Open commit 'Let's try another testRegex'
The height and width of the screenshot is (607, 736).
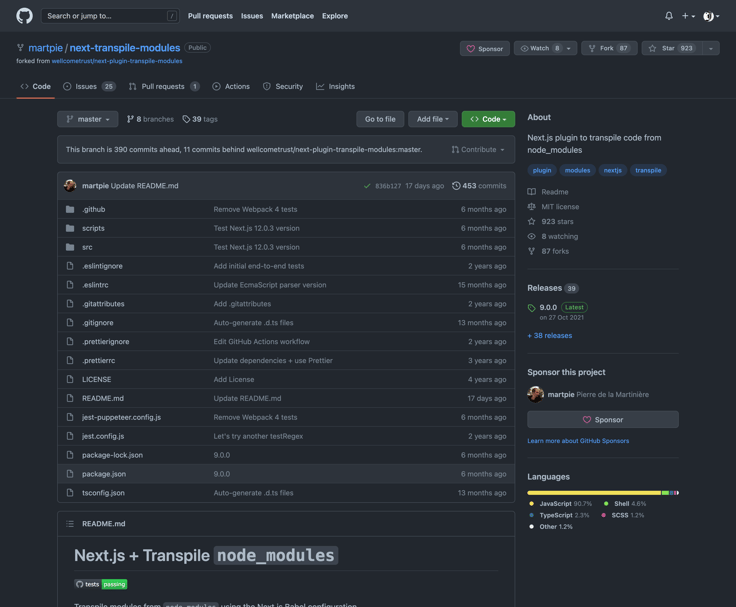point(258,436)
